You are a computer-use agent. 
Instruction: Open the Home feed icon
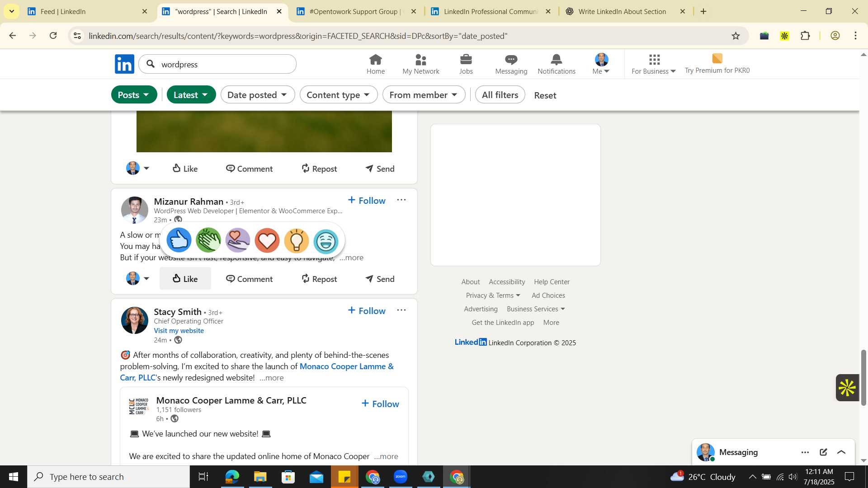click(375, 64)
